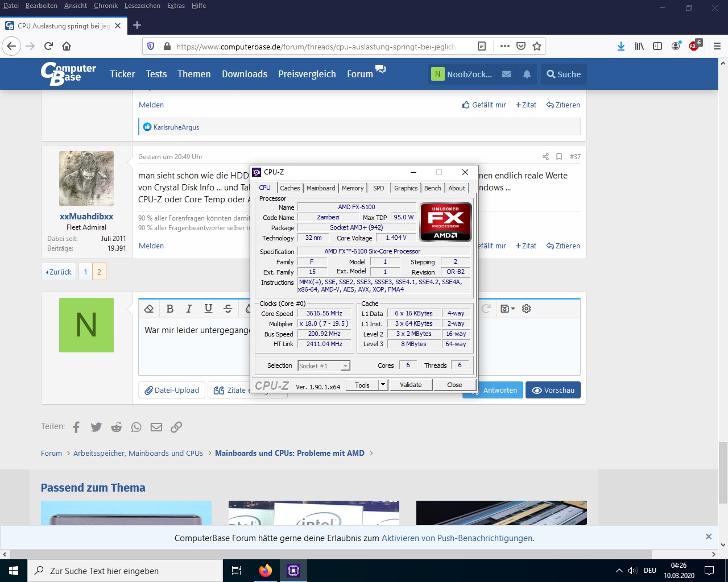Open CPU-Z Caches tab
Screen dimensions: 728x582
289,188
